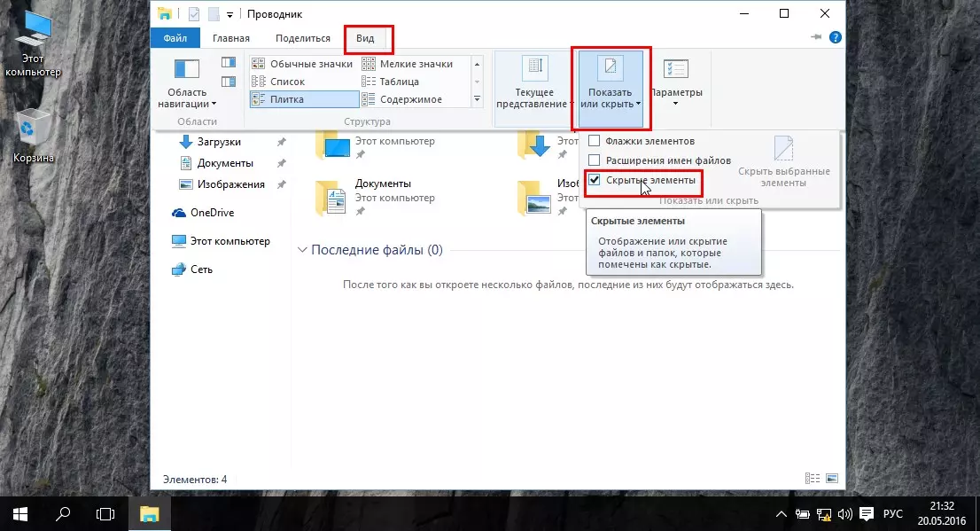Open Task View from the taskbar

tap(105, 513)
